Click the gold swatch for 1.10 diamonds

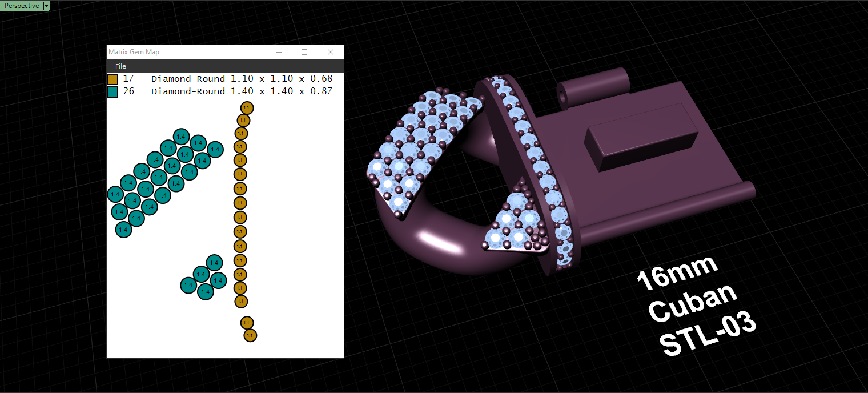click(112, 79)
